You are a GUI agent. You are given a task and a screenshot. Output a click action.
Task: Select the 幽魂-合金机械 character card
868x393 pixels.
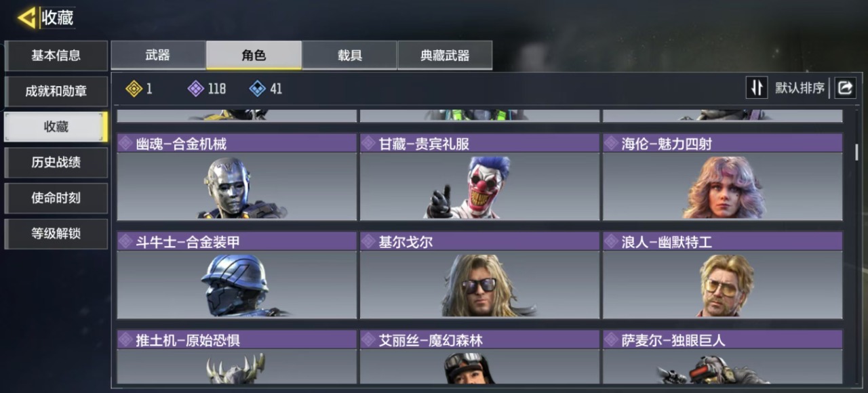click(x=237, y=177)
